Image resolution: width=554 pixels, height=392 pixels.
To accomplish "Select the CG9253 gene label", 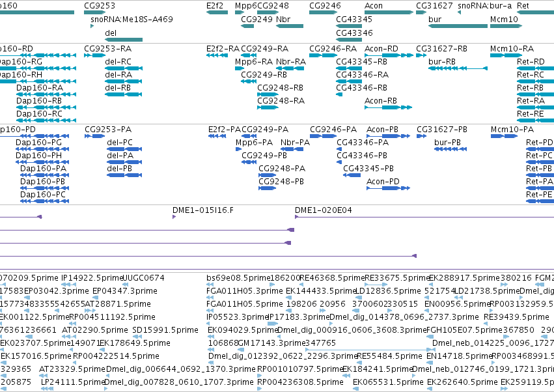I will point(100,6).
